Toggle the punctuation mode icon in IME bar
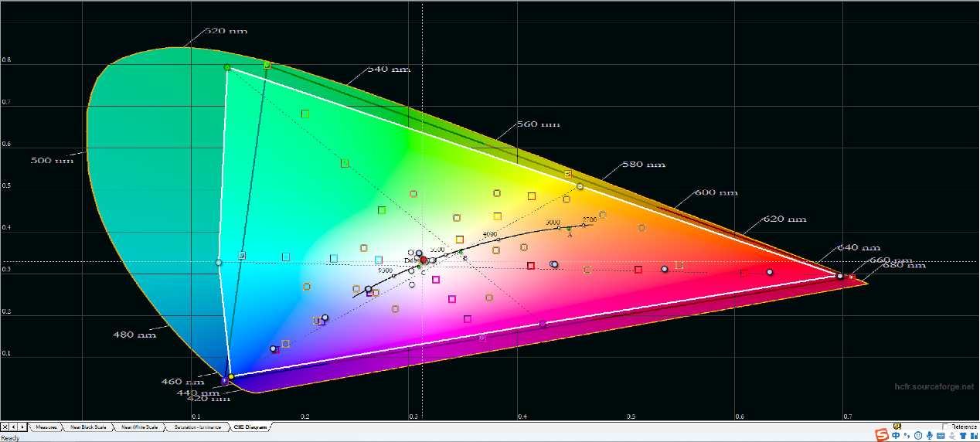Screen dimensions: 980x442 (x=907, y=436)
